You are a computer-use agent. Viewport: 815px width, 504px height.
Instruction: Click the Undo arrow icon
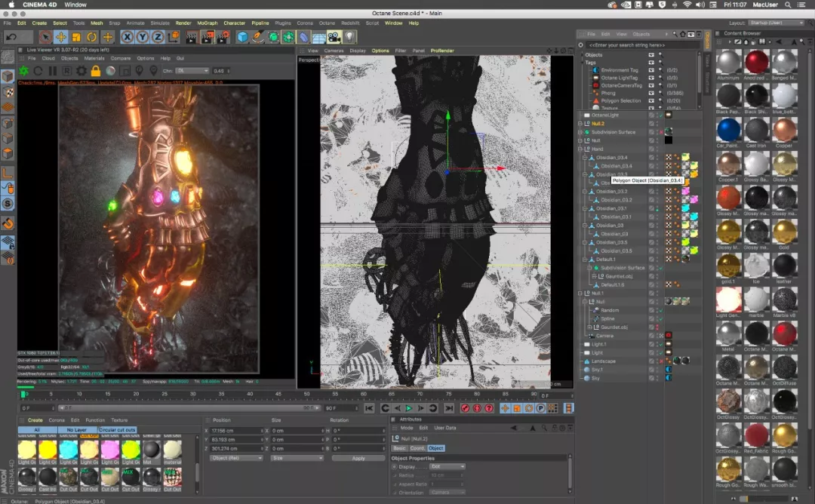pyautogui.click(x=11, y=37)
